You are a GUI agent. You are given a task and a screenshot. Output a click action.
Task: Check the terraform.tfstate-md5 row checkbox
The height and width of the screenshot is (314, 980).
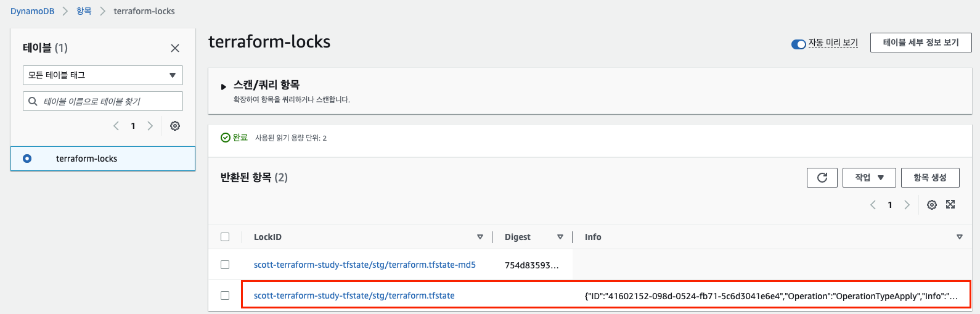tap(225, 265)
